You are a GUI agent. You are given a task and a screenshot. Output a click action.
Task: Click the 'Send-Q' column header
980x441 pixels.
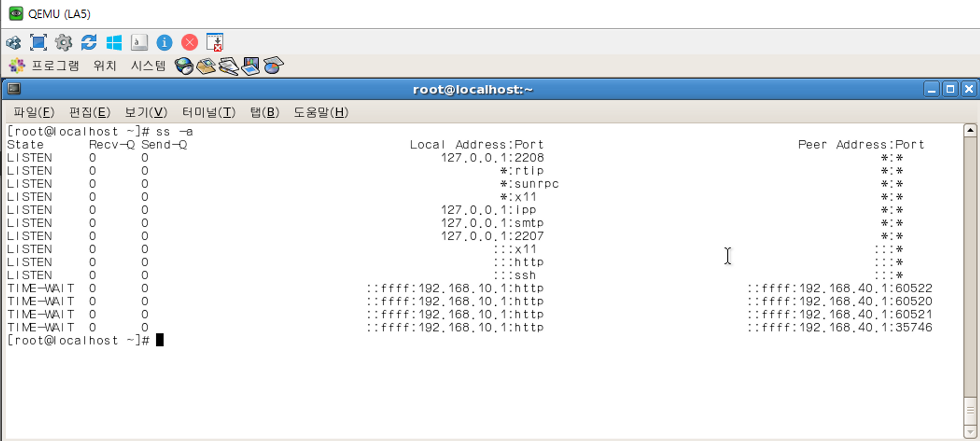pos(164,145)
